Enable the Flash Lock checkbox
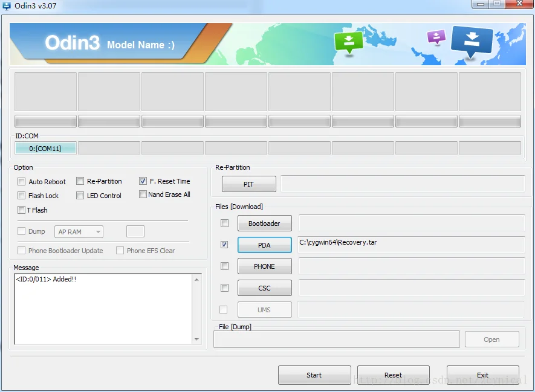Screen dimensions: 535x392 click(x=22, y=195)
